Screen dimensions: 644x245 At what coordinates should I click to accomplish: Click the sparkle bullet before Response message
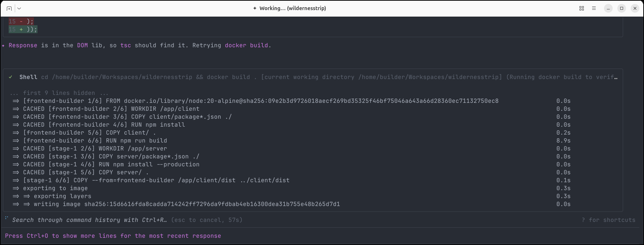point(4,45)
